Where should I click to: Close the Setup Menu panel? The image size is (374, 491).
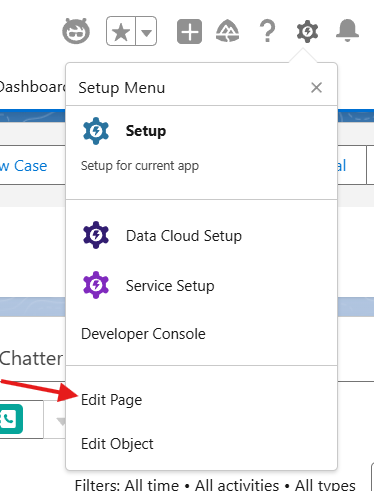point(316,88)
